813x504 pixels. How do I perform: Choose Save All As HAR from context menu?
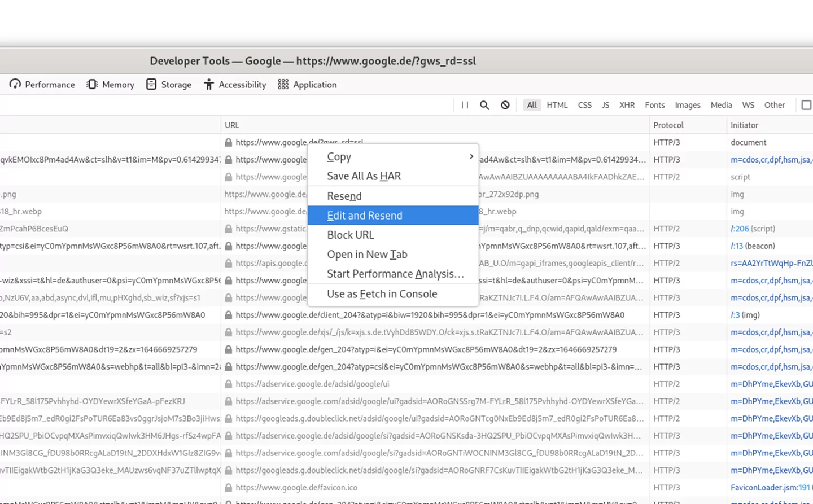[393, 176]
